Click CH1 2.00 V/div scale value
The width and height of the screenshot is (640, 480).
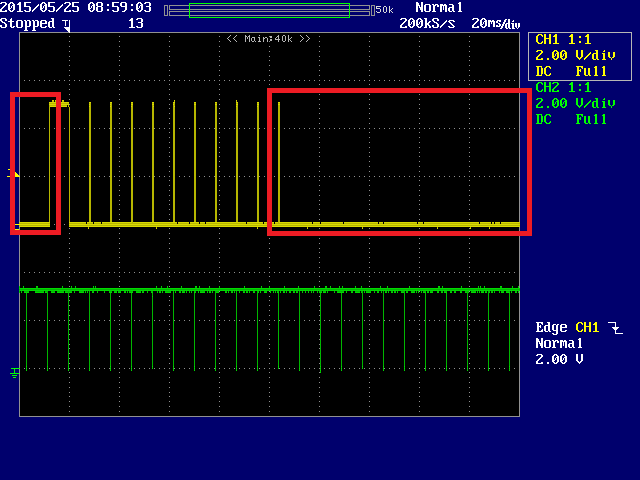click(575, 55)
